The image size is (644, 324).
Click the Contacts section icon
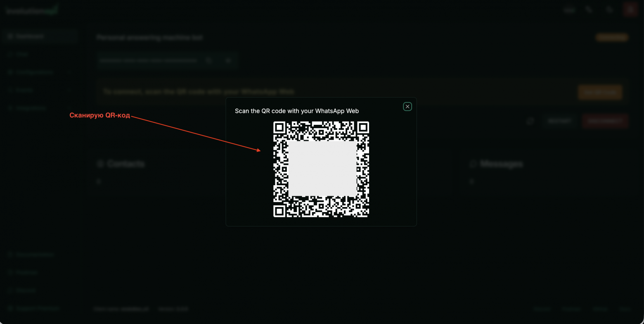(x=99, y=164)
